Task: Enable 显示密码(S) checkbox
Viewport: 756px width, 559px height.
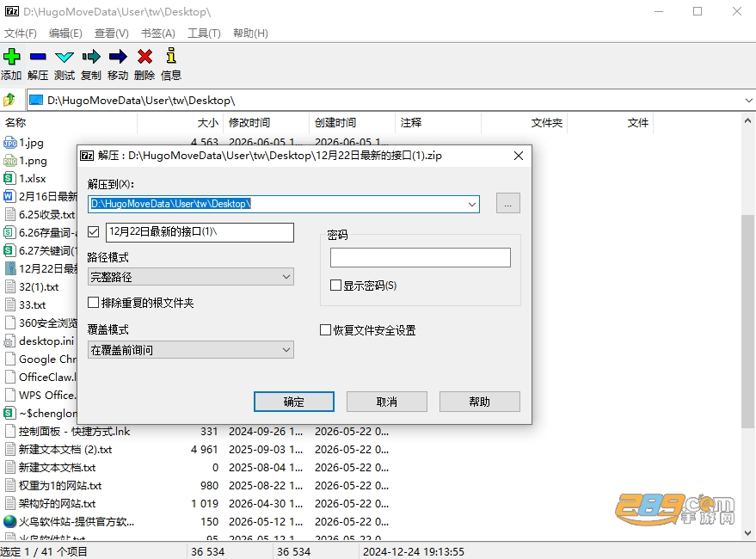Action: point(335,285)
